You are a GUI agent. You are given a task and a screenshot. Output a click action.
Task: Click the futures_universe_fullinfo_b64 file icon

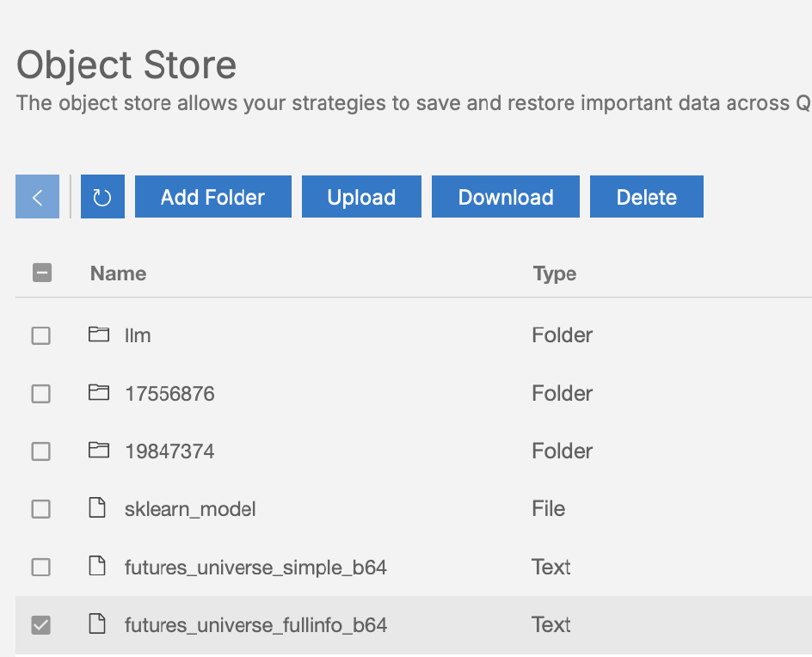99,624
